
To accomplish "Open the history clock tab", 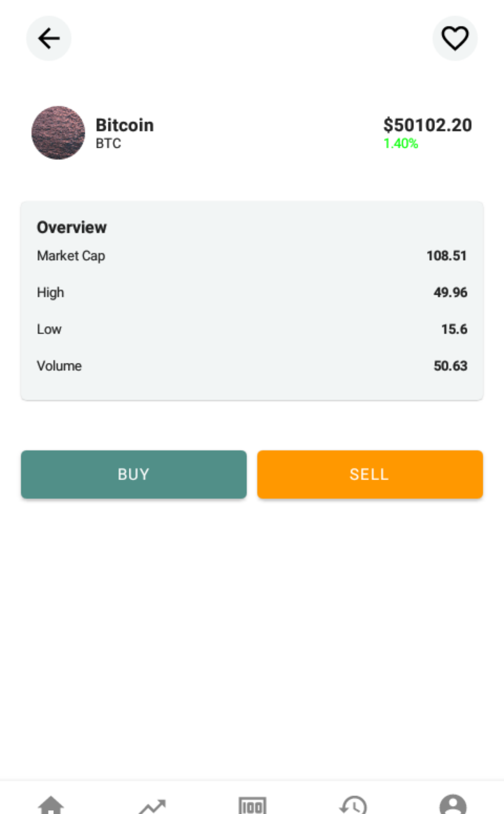I will coord(353,805).
